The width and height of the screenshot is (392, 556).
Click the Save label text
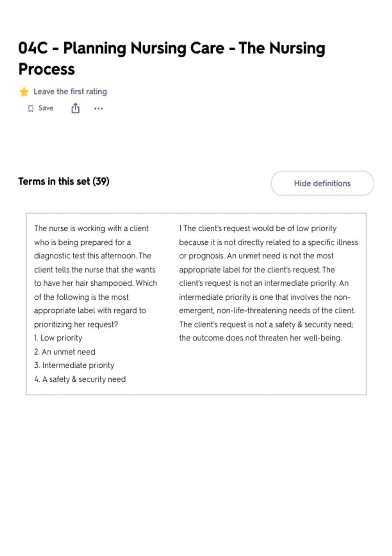pyautogui.click(x=46, y=108)
